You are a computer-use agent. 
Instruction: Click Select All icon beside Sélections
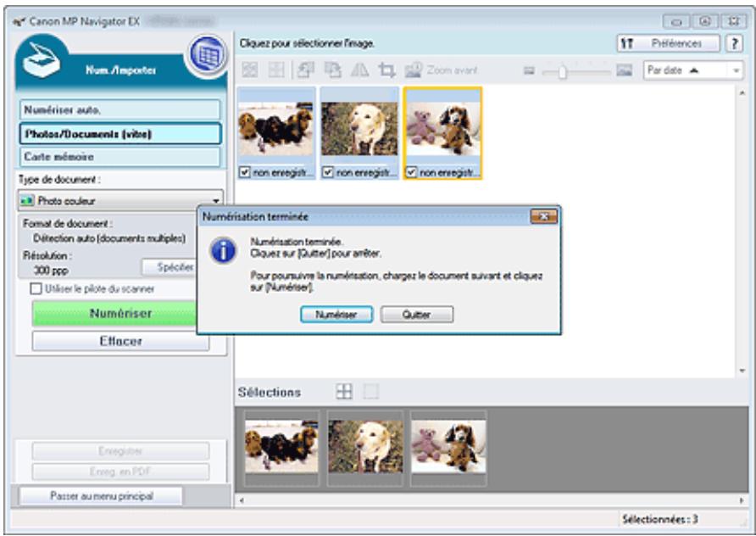coord(344,391)
